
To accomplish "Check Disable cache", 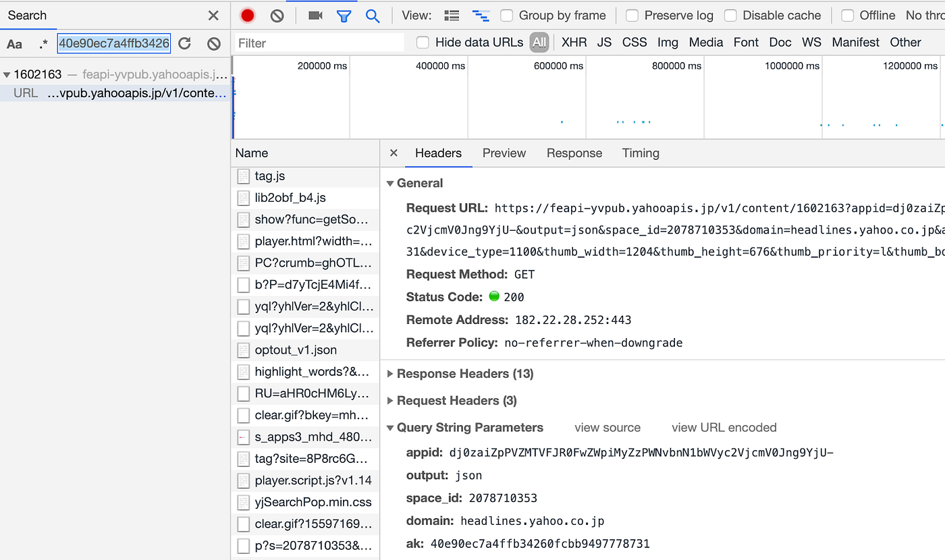I will pos(732,15).
